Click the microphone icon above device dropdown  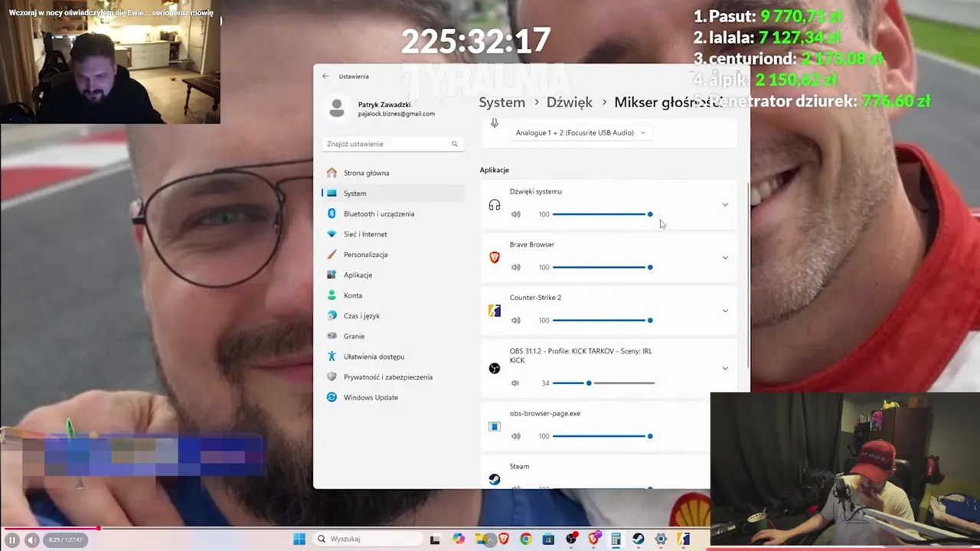(495, 123)
